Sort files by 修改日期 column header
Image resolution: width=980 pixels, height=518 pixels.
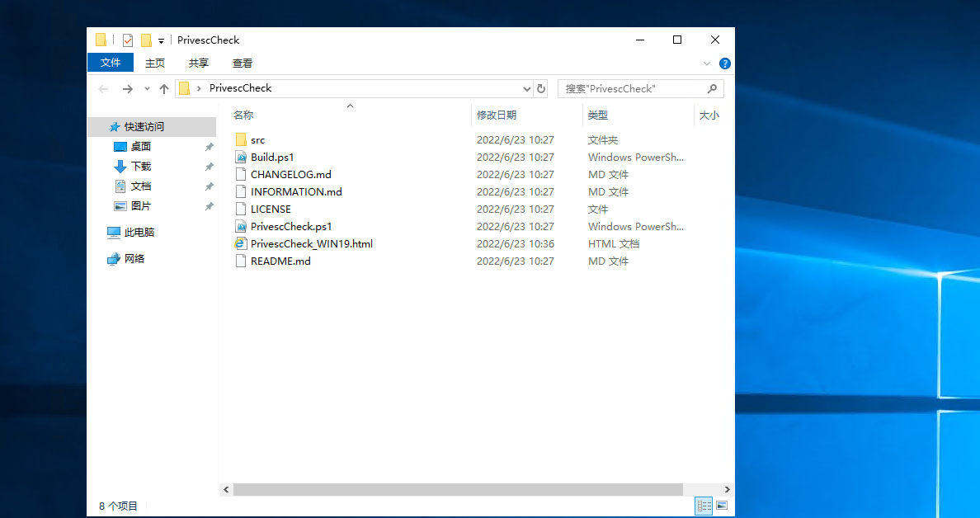point(497,115)
